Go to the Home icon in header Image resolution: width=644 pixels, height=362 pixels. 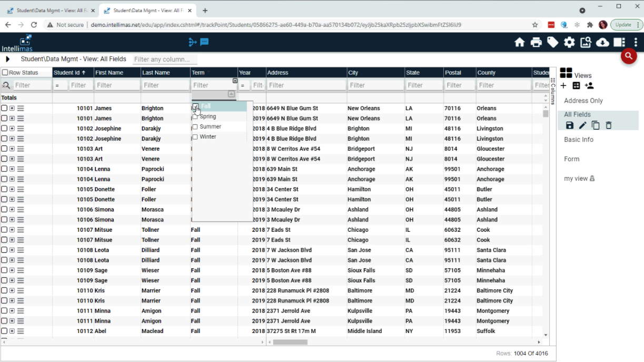pyautogui.click(x=520, y=43)
